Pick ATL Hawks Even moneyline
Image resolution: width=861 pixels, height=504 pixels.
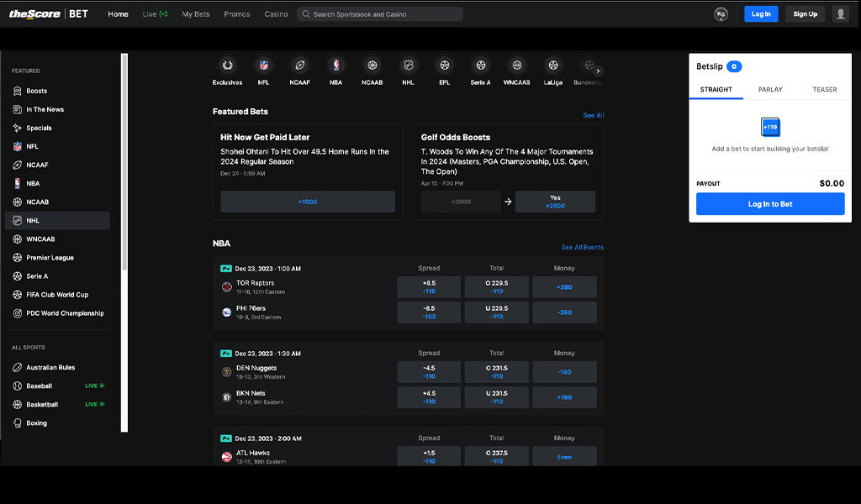[x=564, y=458]
